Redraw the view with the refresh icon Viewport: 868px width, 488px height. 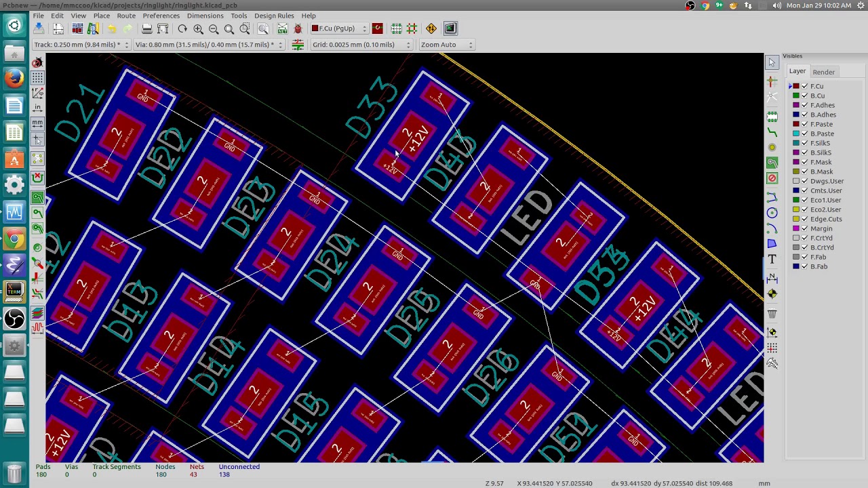(x=182, y=28)
